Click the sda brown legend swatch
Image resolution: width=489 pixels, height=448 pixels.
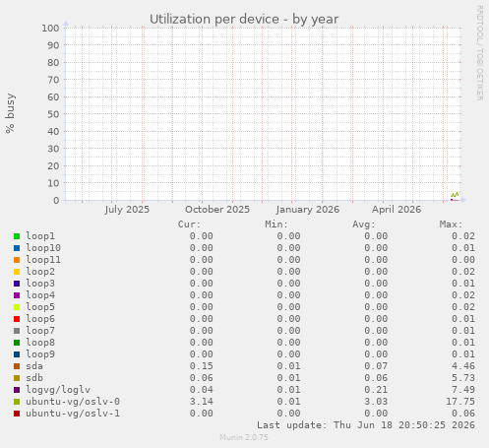point(17,366)
